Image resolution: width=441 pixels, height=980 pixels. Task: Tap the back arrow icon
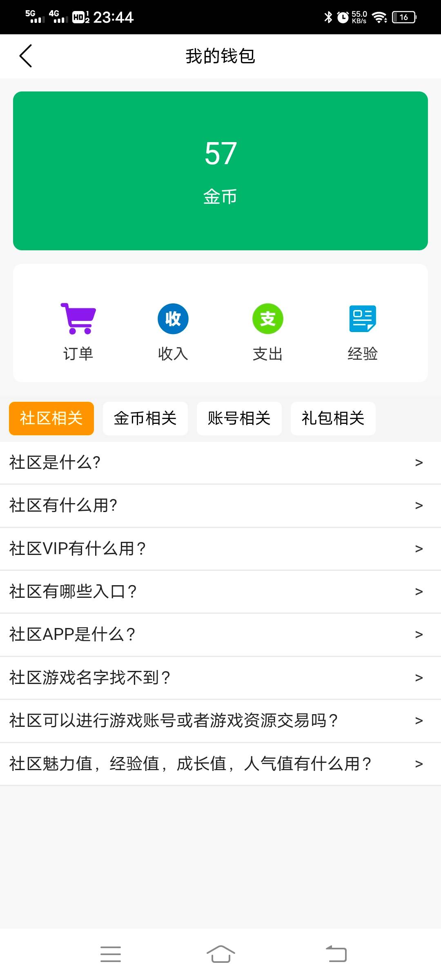26,56
